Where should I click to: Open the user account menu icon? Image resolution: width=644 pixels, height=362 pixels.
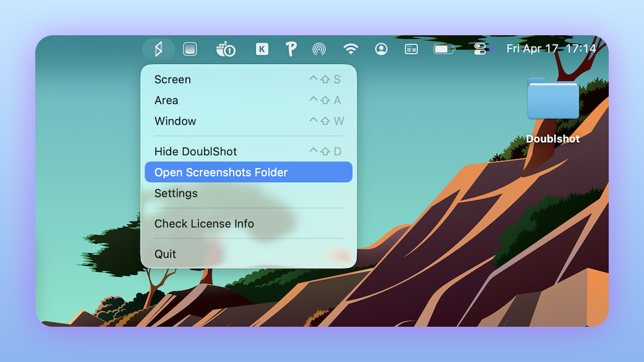(381, 49)
